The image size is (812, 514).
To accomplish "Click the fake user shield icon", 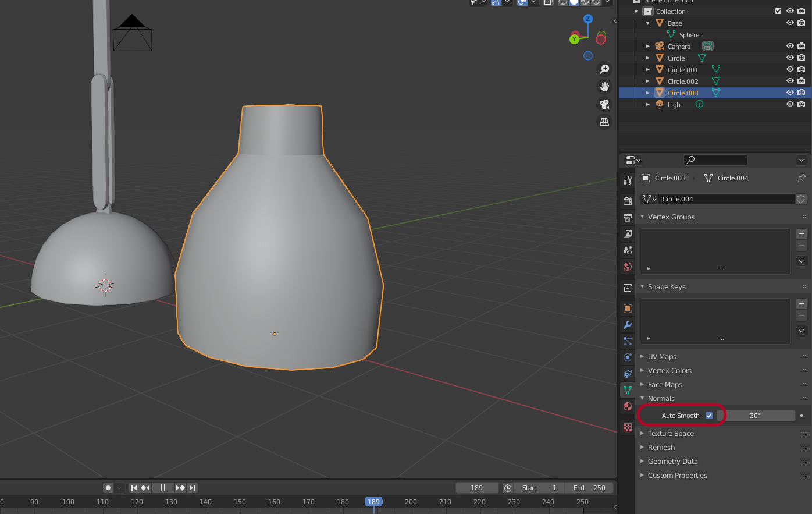I will point(801,199).
